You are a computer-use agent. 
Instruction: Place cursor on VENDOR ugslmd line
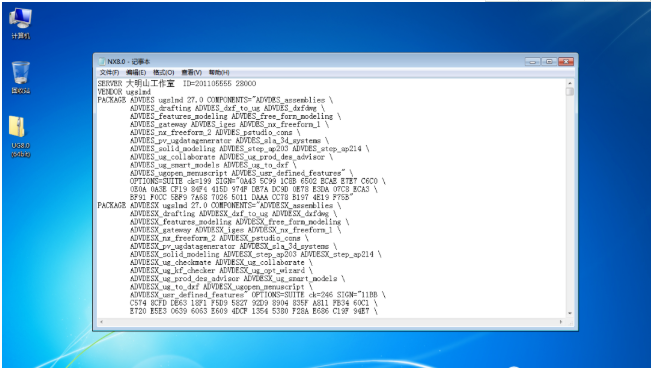point(124,92)
